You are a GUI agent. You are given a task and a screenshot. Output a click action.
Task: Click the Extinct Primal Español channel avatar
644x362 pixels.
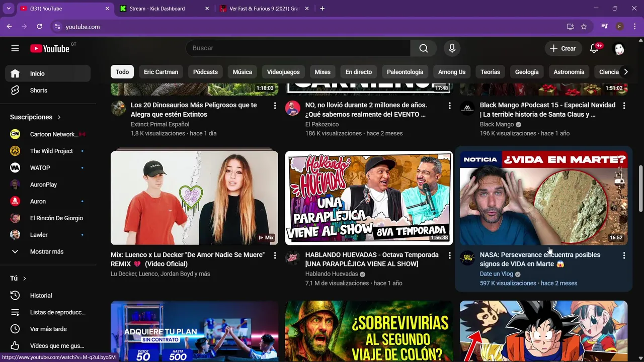118,108
